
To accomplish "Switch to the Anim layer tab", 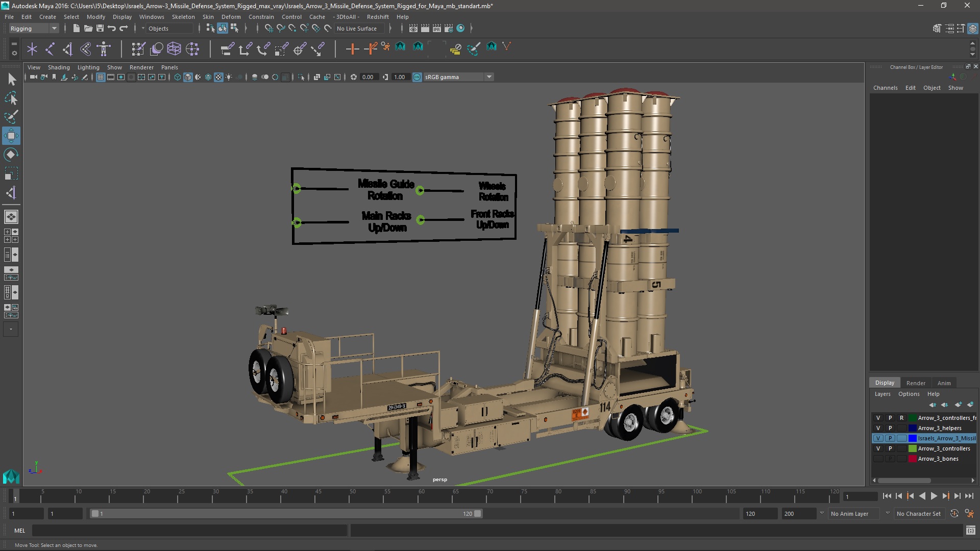I will pyautogui.click(x=944, y=383).
